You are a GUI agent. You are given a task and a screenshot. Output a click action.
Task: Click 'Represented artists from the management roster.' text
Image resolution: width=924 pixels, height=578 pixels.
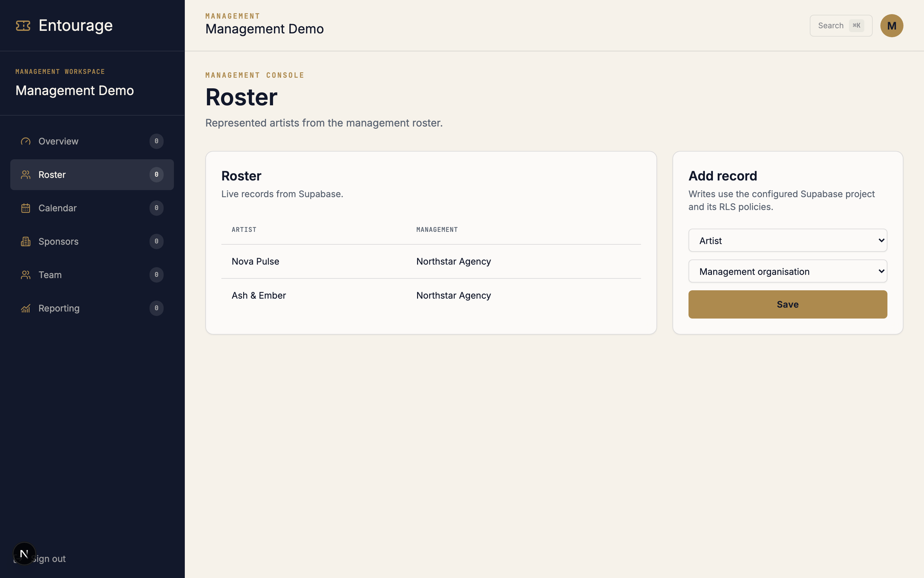tap(324, 123)
